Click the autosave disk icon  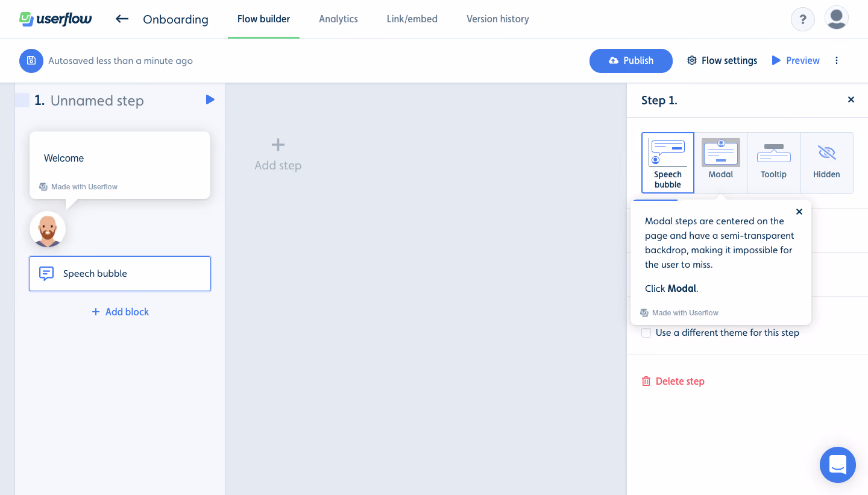31,61
